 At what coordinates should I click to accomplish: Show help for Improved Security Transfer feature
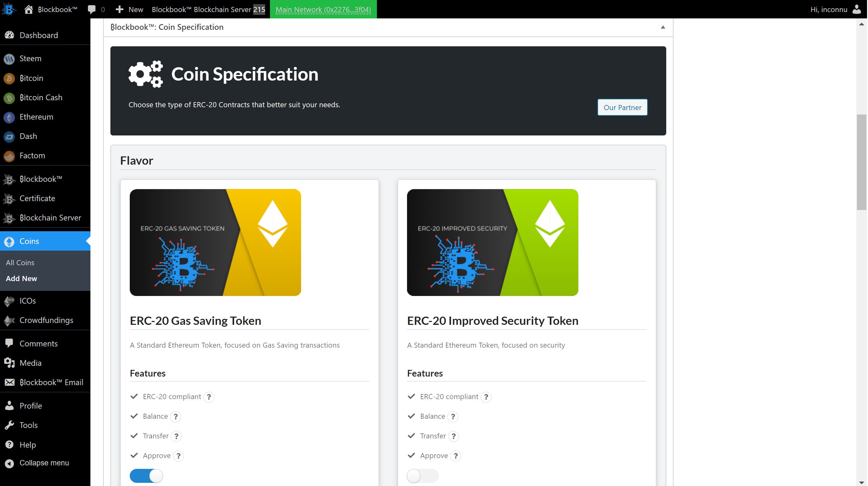[454, 436]
